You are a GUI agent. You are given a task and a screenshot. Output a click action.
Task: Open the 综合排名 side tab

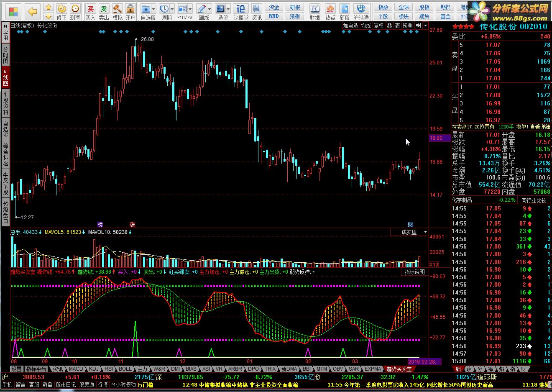click(5, 155)
